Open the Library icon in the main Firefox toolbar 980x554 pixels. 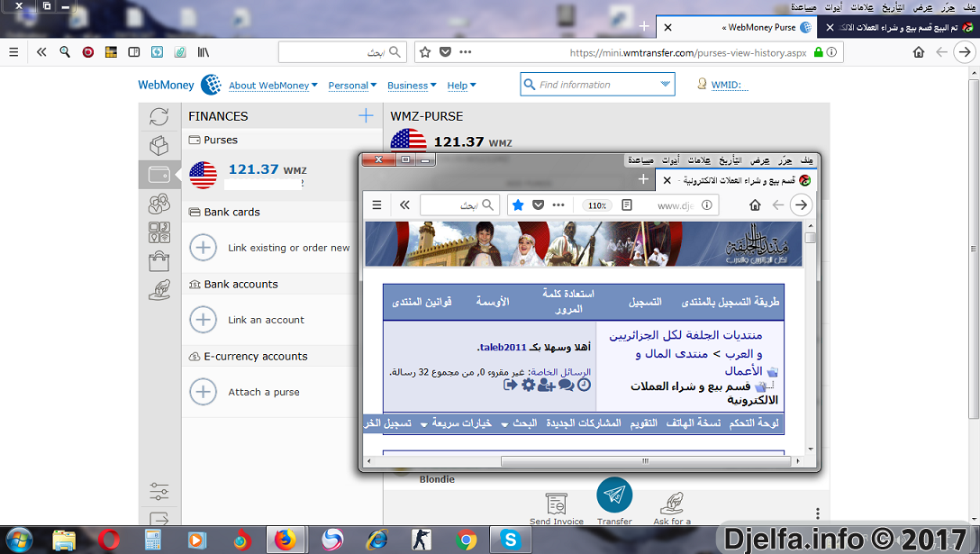(x=204, y=52)
